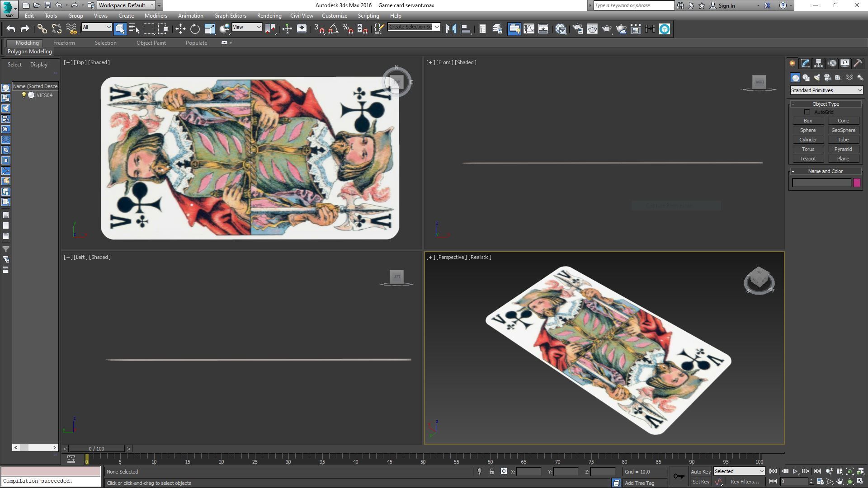
Task: Open Key Filters dialog
Action: tap(745, 482)
